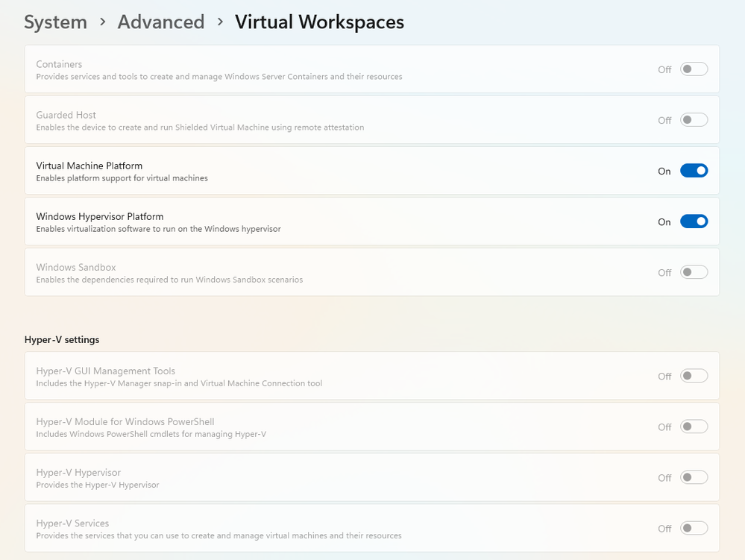This screenshot has height=560, width=745.
Task: Click the Hyper-V Services title text
Action: point(72,523)
